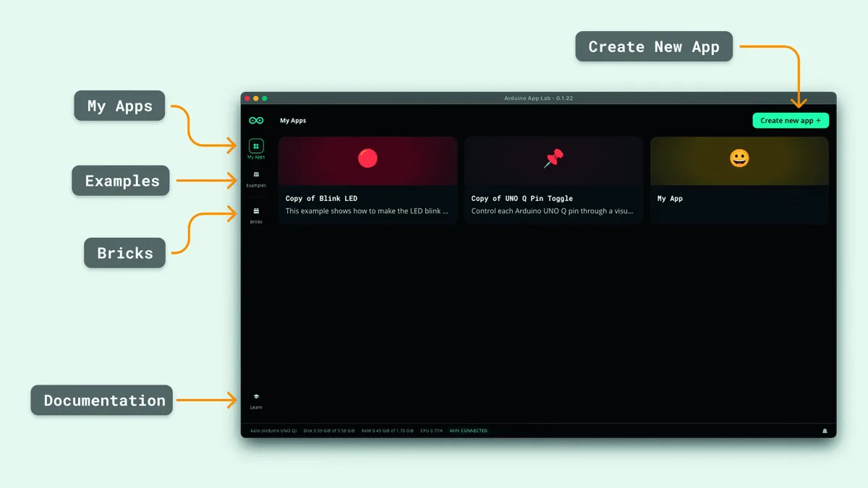Click description "Control each Arduino UNO Q pin"
The height and width of the screenshot is (488, 868).
click(552, 211)
